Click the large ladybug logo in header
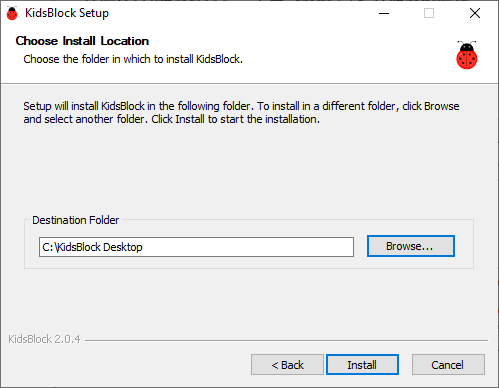The image size is (499, 388). (467, 55)
